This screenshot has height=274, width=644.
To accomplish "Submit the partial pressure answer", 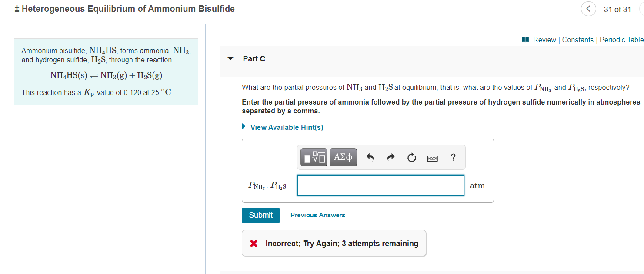I will point(260,215).
